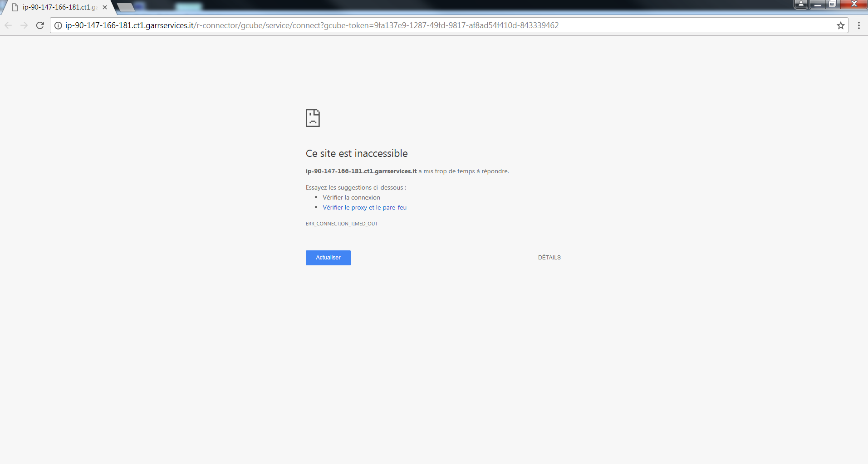Click the 'Ce site est inaccessible' heading
The width and height of the screenshot is (868, 464).
pyautogui.click(x=357, y=153)
